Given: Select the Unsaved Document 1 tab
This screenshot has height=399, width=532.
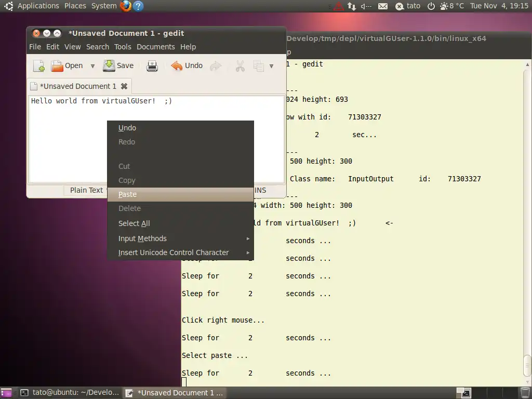Looking at the screenshot, I should coord(78,86).
